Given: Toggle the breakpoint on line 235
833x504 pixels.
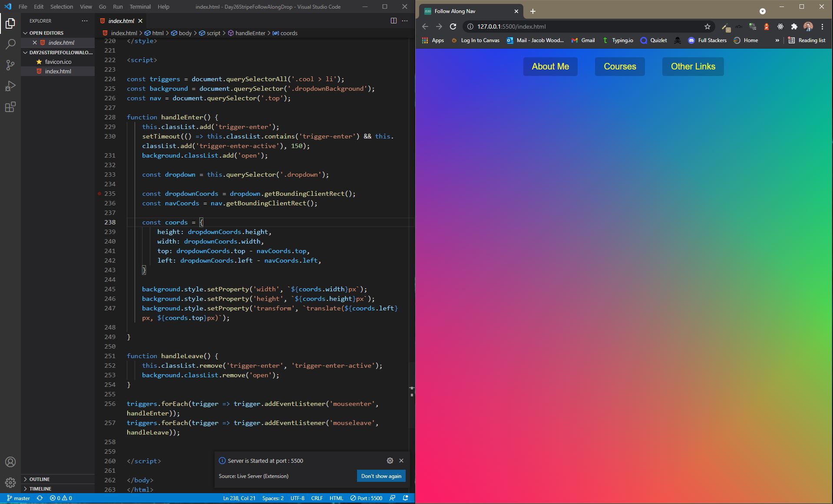Looking at the screenshot, I should click(x=99, y=194).
